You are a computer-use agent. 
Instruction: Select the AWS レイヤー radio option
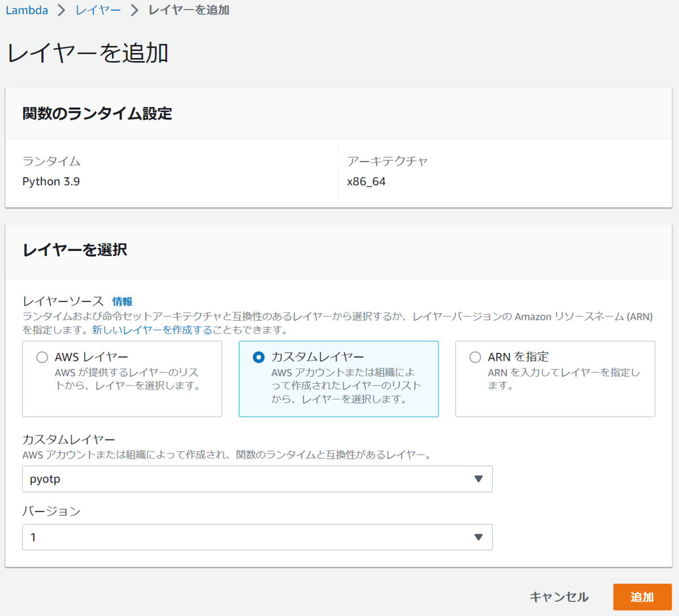click(42, 357)
